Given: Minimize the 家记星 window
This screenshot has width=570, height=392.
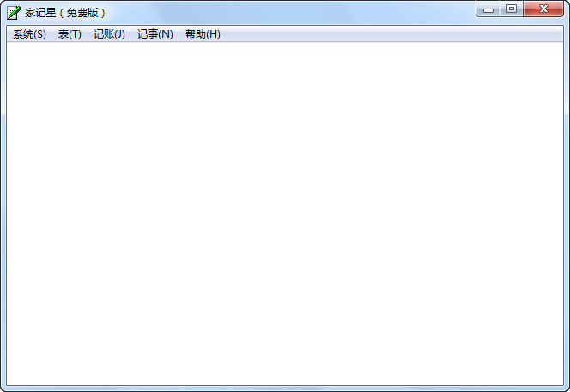Looking at the screenshot, I should (488, 9).
